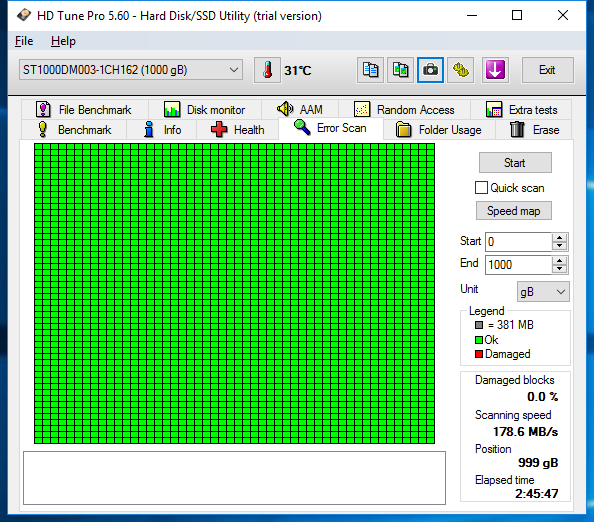This screenshot has width=594, height=522.
Task: Open the Unit gB dropdown
Action: coord(543,292)
